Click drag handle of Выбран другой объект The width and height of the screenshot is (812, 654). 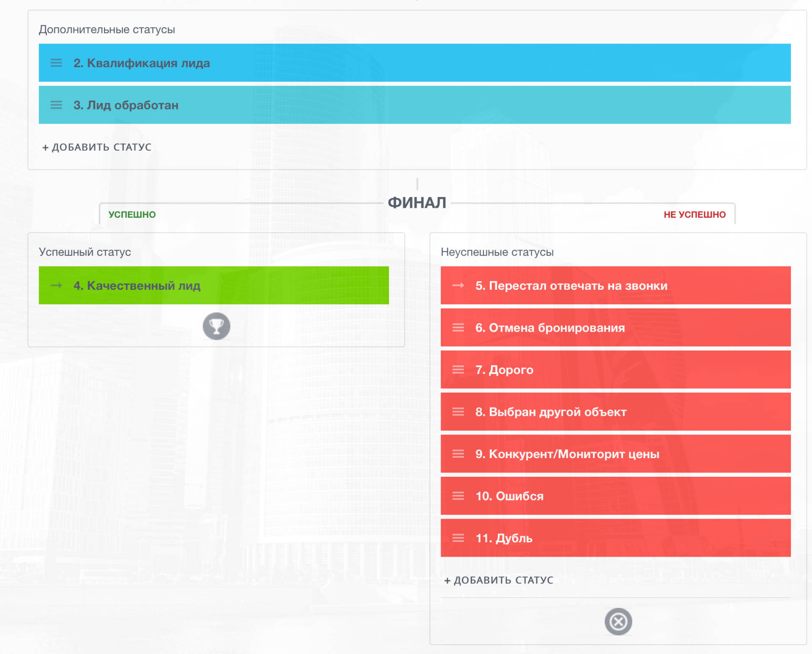[458, 412]
